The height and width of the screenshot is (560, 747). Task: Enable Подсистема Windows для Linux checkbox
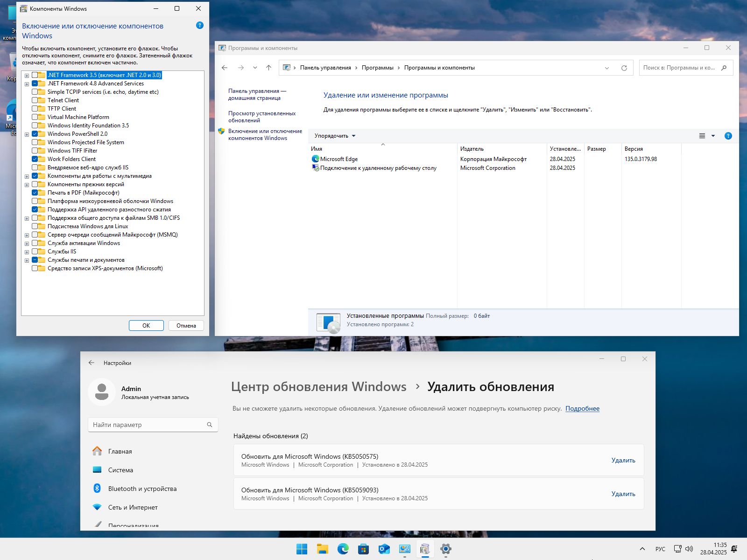[x=35, y=226]
